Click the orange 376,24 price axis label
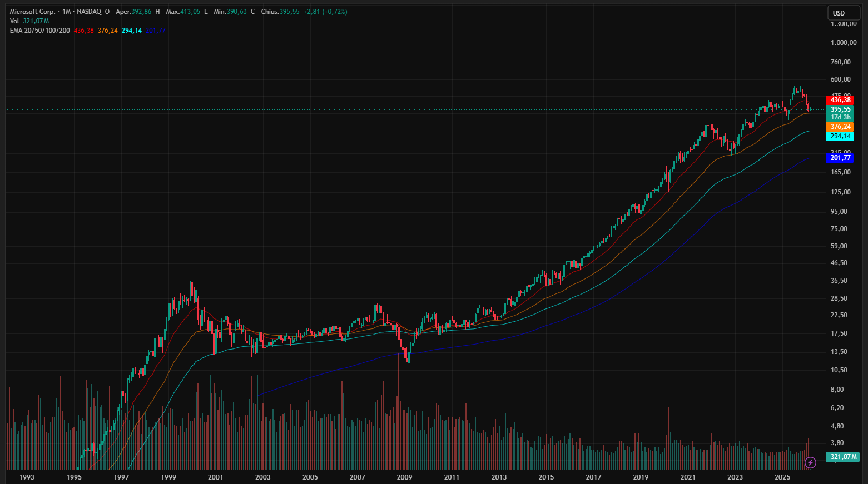The width and height of the screenshot is (868, 484). point(840,127)
